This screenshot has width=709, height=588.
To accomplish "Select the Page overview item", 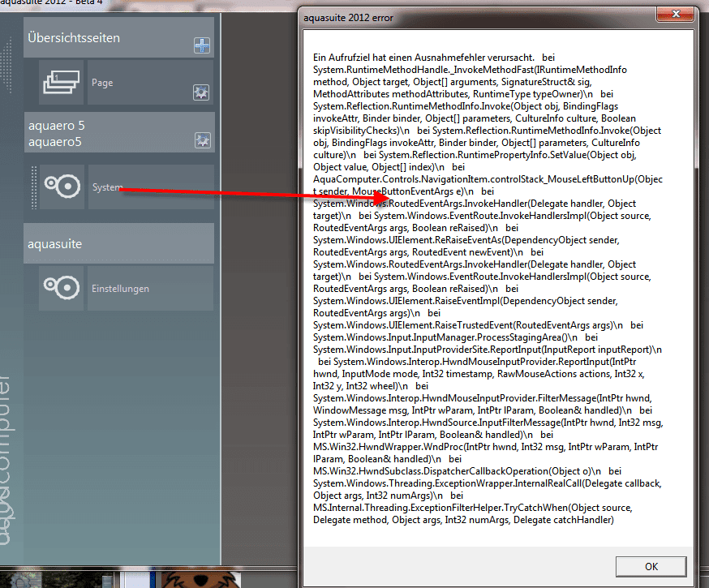I will tap(150, 82).
